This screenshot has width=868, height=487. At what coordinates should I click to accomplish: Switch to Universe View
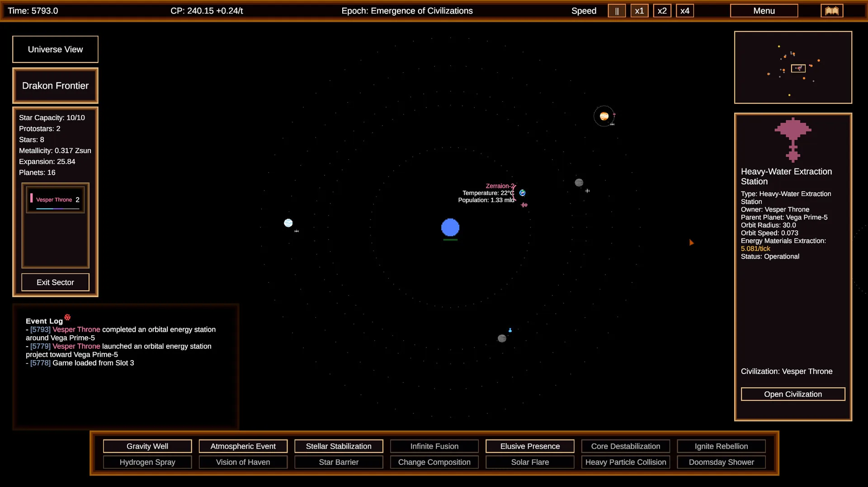pyautogui.click(x=55, y=49)
